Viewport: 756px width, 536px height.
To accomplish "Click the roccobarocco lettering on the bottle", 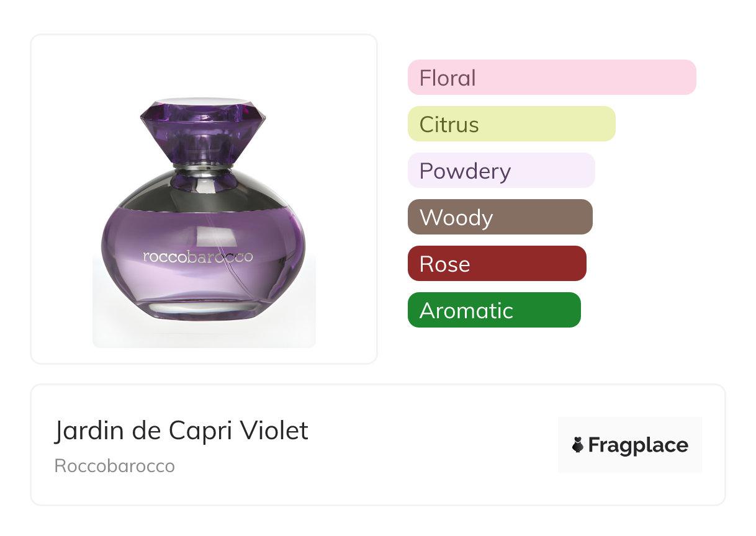I will (x=197, y=256).
